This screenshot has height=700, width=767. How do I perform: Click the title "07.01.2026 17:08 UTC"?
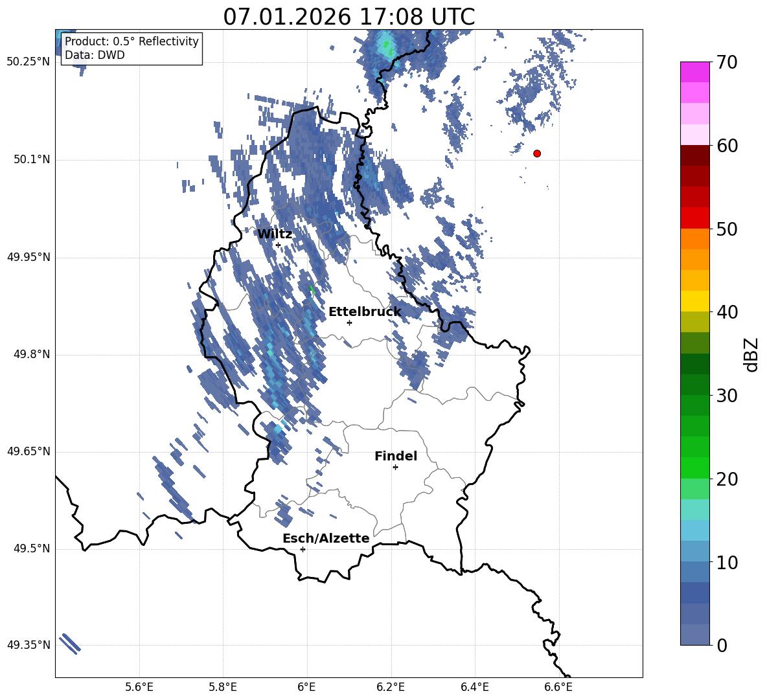coord(349,17)
